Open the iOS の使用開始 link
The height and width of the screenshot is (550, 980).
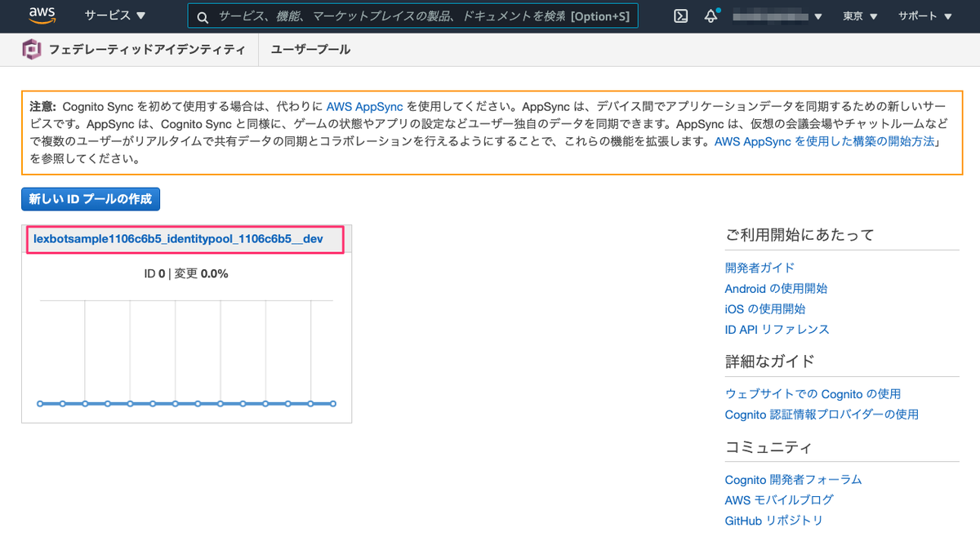pos(764,309)
